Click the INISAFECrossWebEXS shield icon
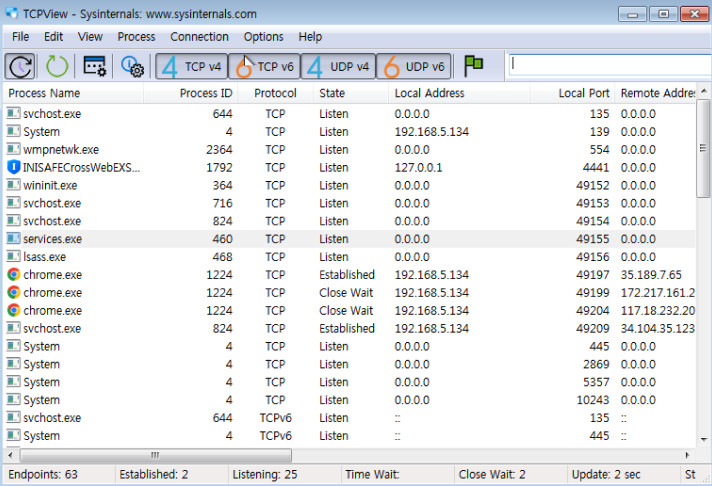Viewport: 712px width, 486px height. point(14,167)
